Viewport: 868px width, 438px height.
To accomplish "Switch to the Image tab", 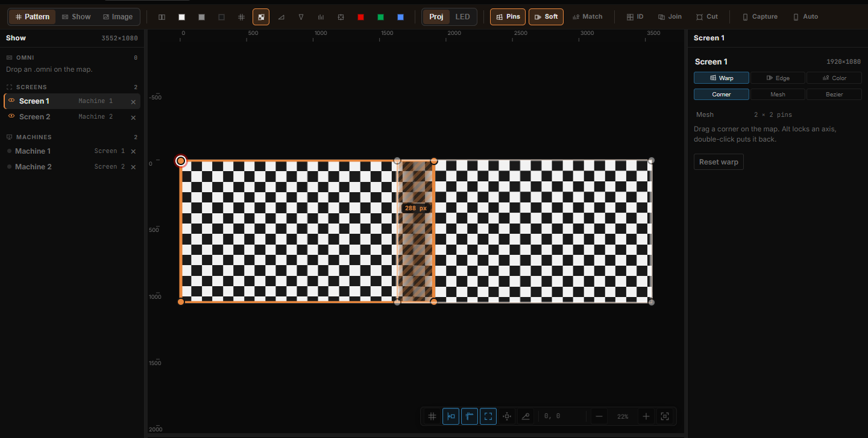I will tap(118, 17).
